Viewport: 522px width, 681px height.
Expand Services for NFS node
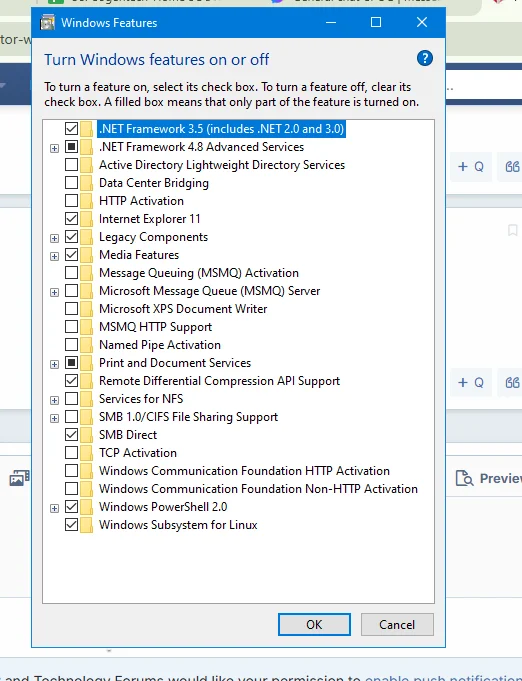(54, 400)
